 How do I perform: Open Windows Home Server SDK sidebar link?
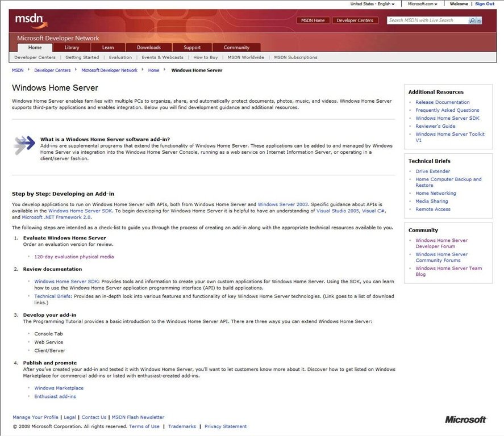(x=447, y=118)
